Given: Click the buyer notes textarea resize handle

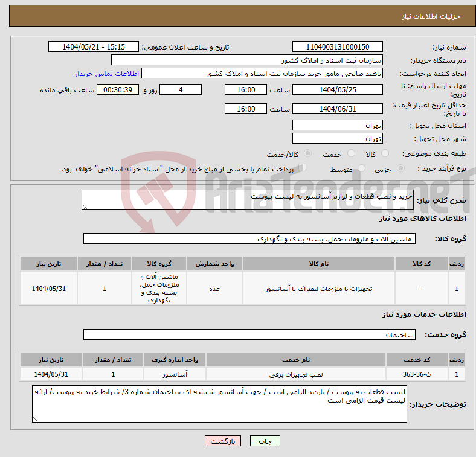Looking at the screenshot, I should (x=35, y=420).
